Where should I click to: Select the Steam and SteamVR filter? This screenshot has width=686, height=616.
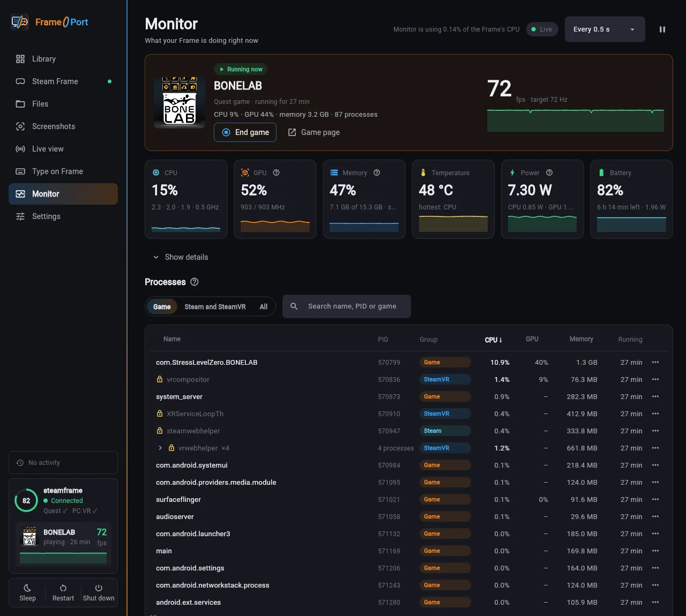(x=215, y=307)
